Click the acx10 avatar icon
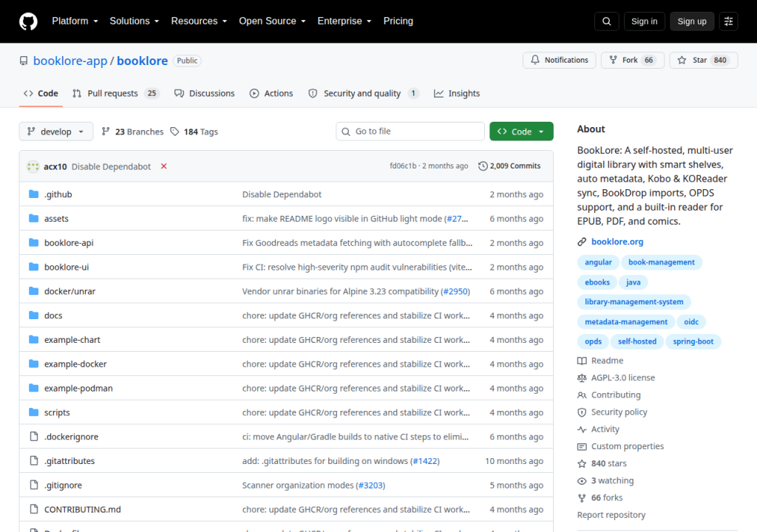The height and width of the screenshot is (532, 757). tap(33, 166)
